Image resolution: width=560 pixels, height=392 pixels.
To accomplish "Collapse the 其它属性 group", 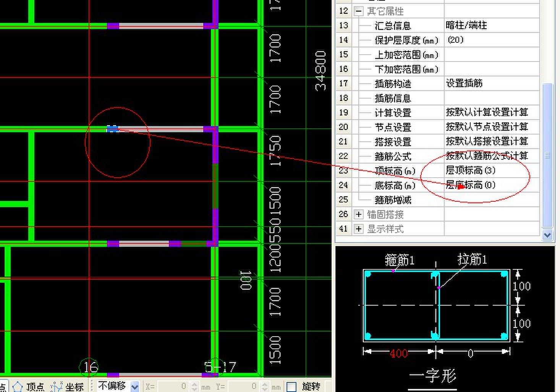I will [358, 11].
